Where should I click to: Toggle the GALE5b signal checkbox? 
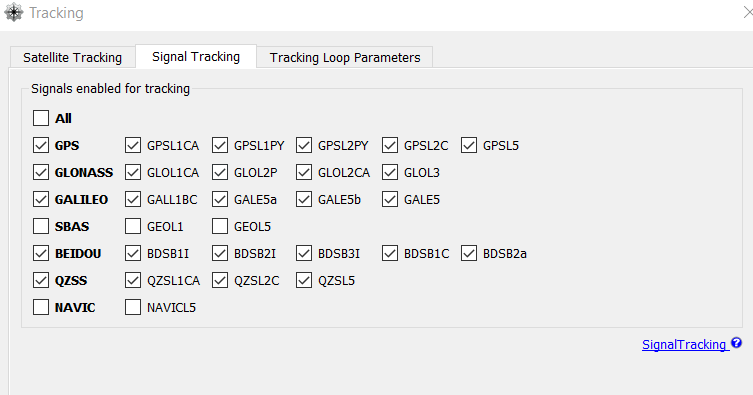[304, 199]
